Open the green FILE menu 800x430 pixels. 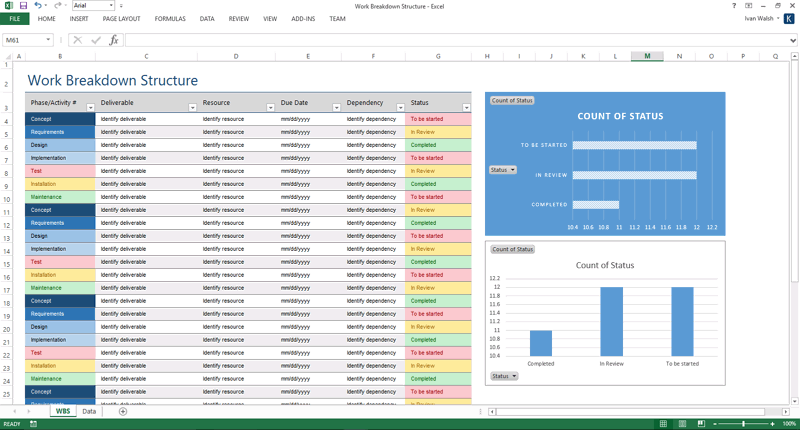(x=15, y=19)
